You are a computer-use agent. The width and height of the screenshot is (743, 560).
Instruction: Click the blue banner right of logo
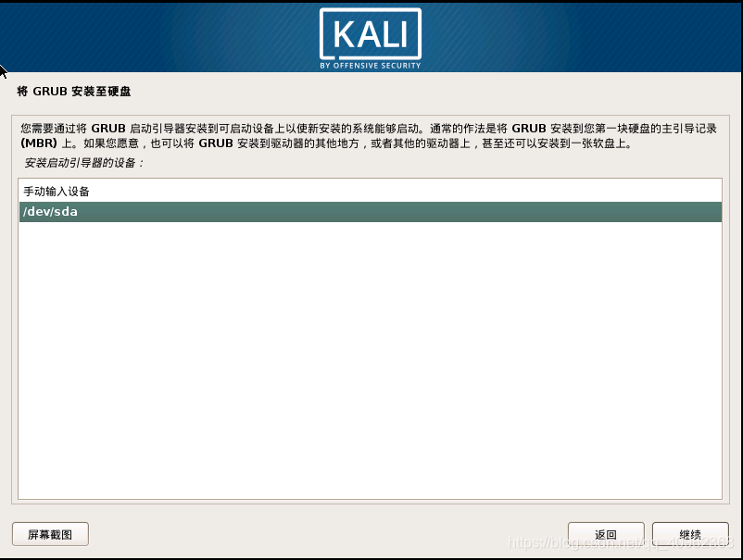click(x=582, y=38)
